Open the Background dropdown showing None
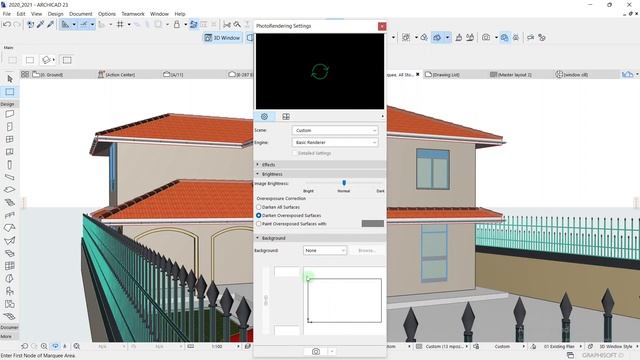 pyautogui.click(x=325, y=250)
